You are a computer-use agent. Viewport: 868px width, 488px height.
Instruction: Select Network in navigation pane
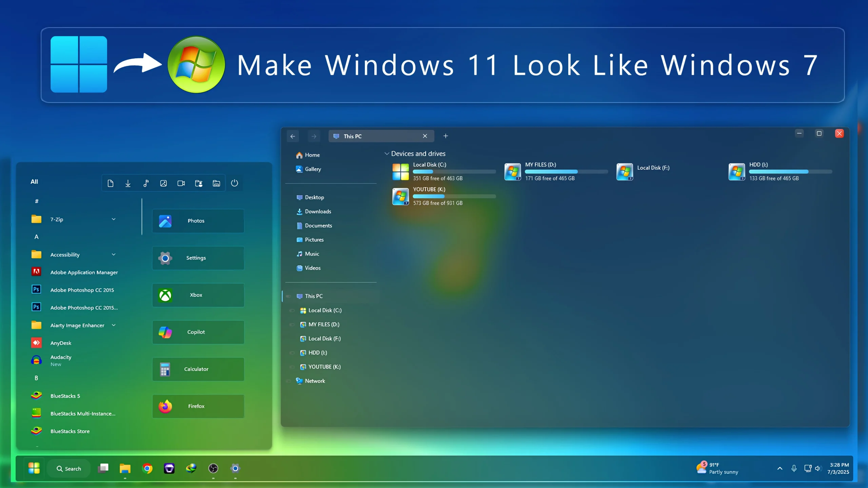[x=310, y=381]
